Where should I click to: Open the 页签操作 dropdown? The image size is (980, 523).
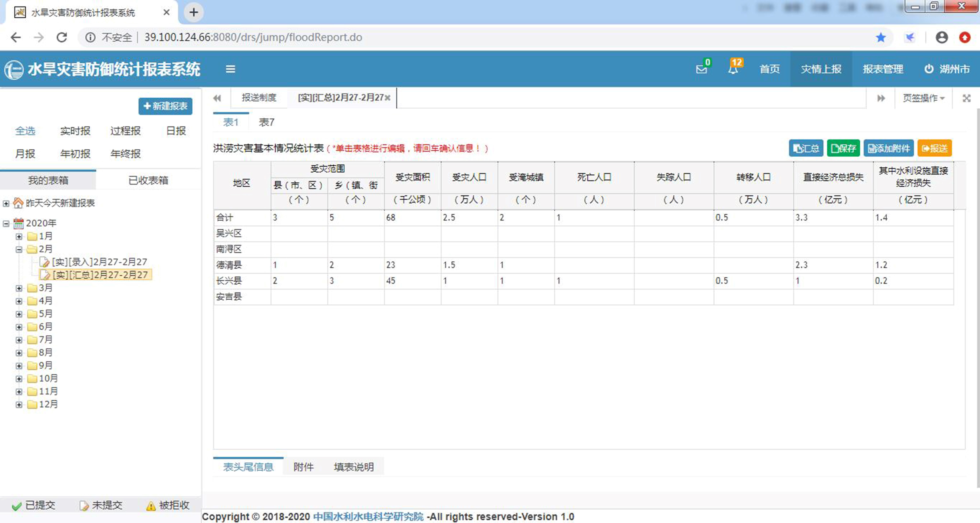tap(923, 98)
